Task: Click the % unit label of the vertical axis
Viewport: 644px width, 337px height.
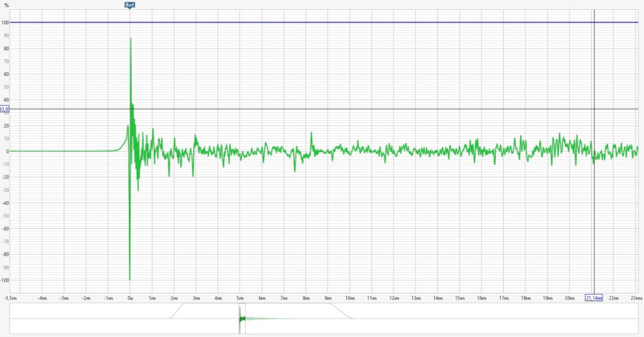Action: click(6, 5)
